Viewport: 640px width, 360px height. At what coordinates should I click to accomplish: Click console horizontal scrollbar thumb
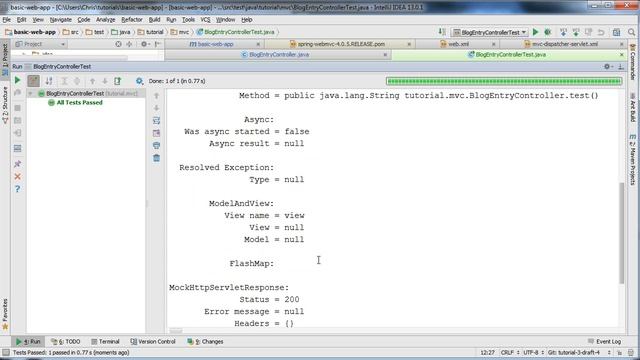176,331
